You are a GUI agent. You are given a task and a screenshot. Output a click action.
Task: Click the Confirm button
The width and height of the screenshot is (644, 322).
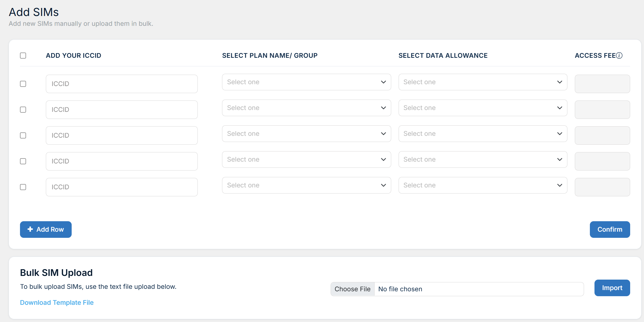click(x=610, y=230)
